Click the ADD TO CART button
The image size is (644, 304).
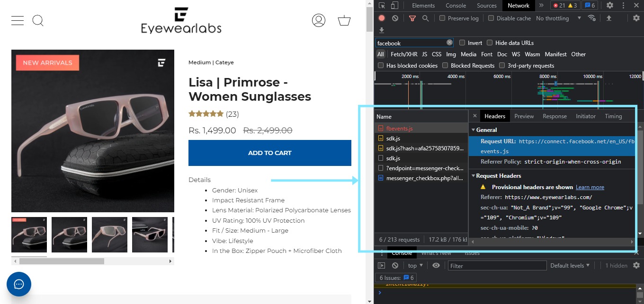[x=269, y=153]
